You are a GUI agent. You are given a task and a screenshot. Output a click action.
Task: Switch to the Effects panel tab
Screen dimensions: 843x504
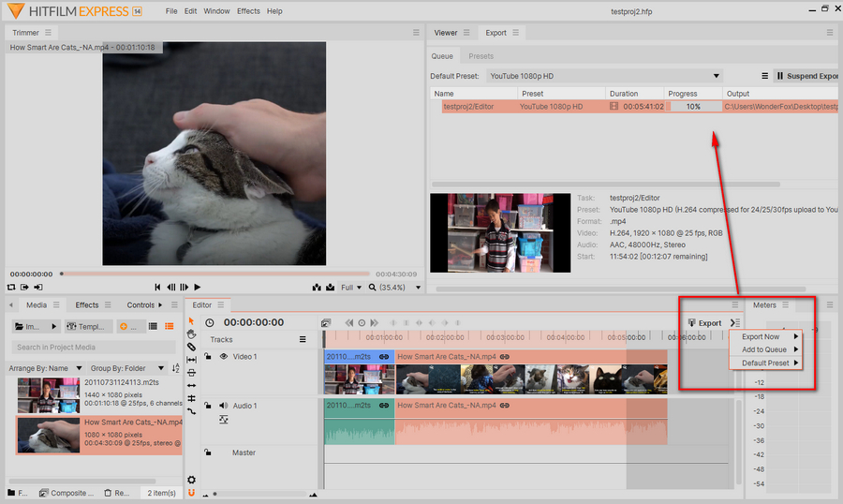[86, 305]
